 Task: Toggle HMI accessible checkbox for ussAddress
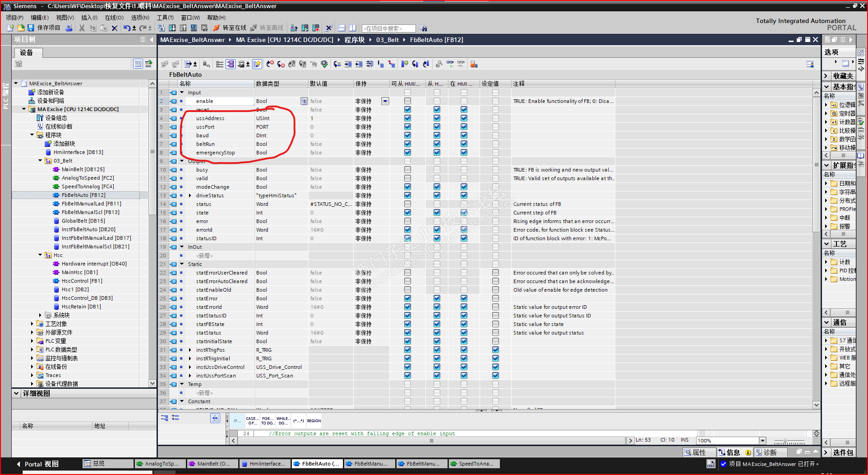(x=407, y=118)
